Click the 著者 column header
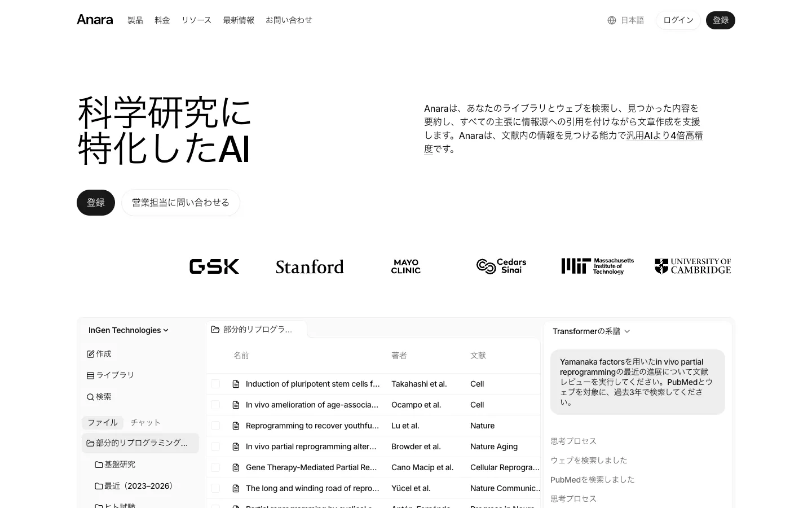This screenshot has height=508, width=812. click(399, 356)
